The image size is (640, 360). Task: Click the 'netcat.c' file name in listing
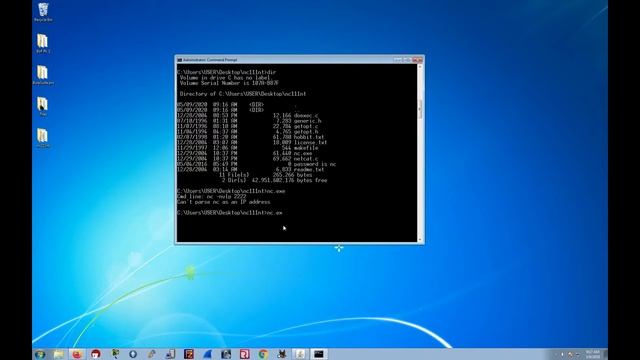pyautogui.click(x=306, y=158)
